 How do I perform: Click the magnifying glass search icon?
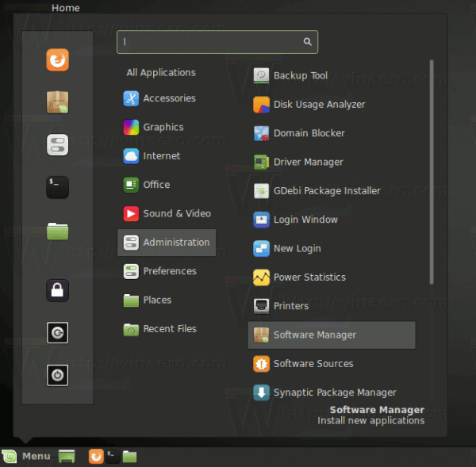(x=308, y=42)
